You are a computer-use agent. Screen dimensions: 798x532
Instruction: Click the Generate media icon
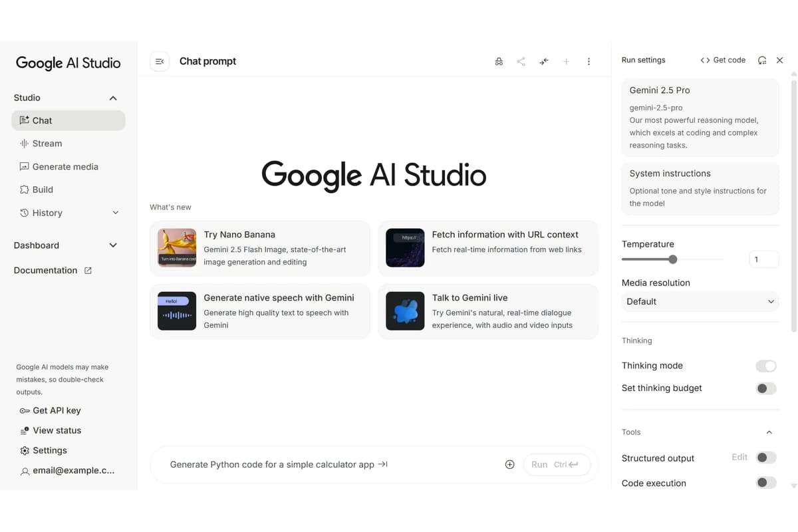[x=24, y=166]
